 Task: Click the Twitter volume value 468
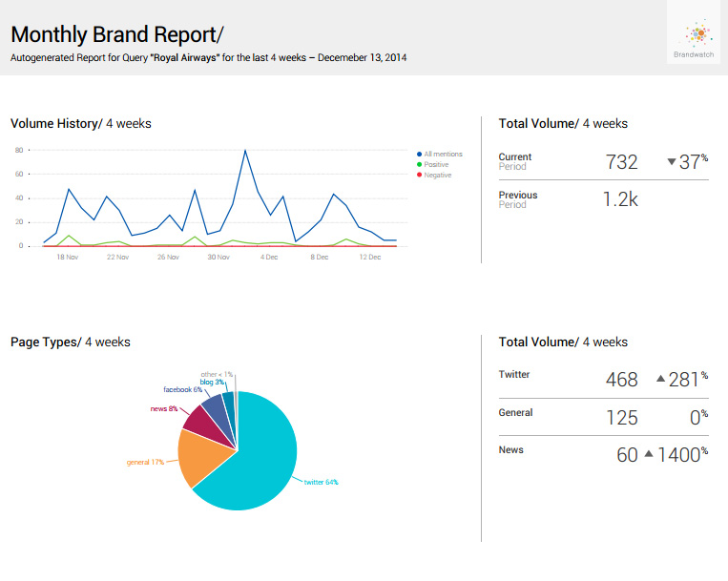click(x=622, y=380)
